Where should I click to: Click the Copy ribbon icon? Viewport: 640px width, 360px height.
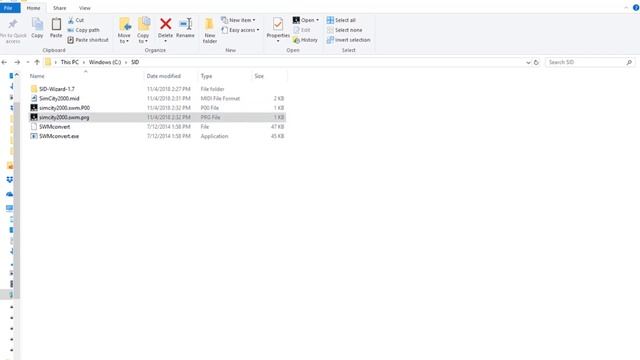pos(37,24)
